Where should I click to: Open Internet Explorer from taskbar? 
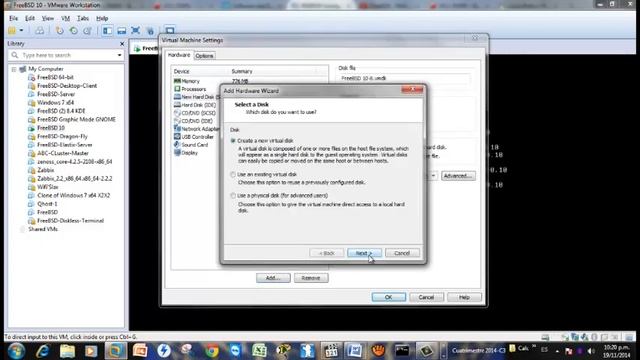point(42,351)
